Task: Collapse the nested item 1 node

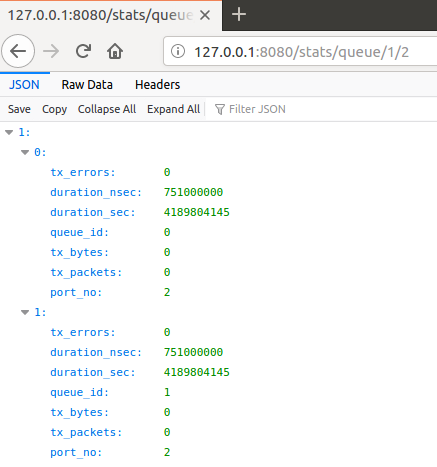Action: (25, 313)
